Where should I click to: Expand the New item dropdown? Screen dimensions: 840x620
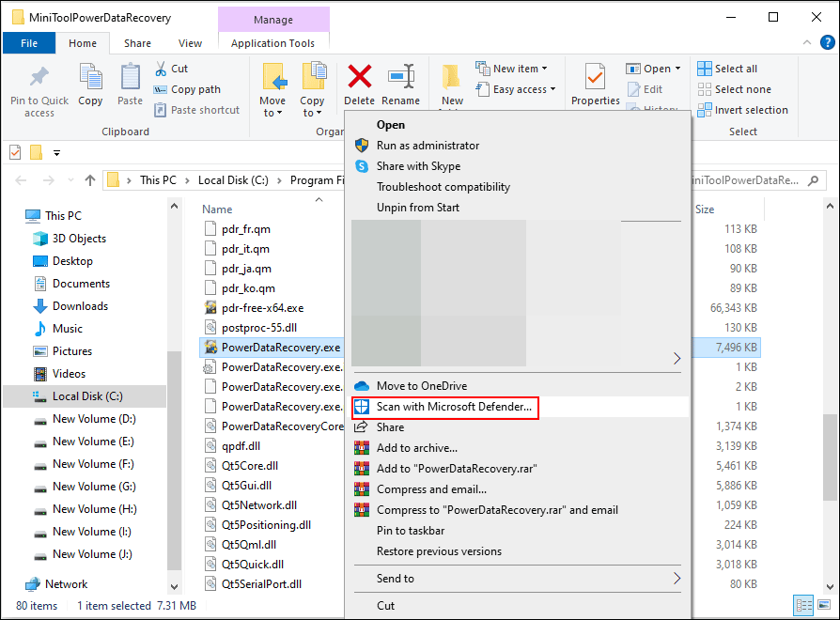(542, 67)
